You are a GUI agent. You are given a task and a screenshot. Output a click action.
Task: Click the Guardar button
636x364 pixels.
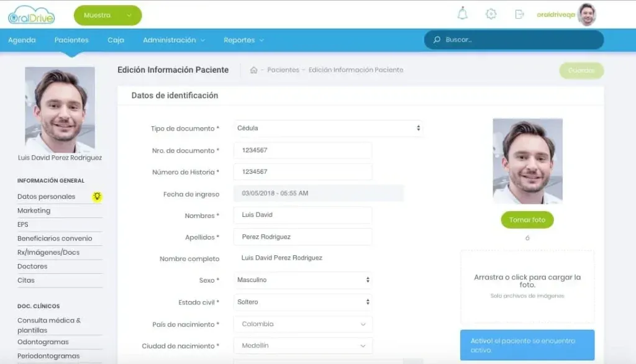(581, 71)
